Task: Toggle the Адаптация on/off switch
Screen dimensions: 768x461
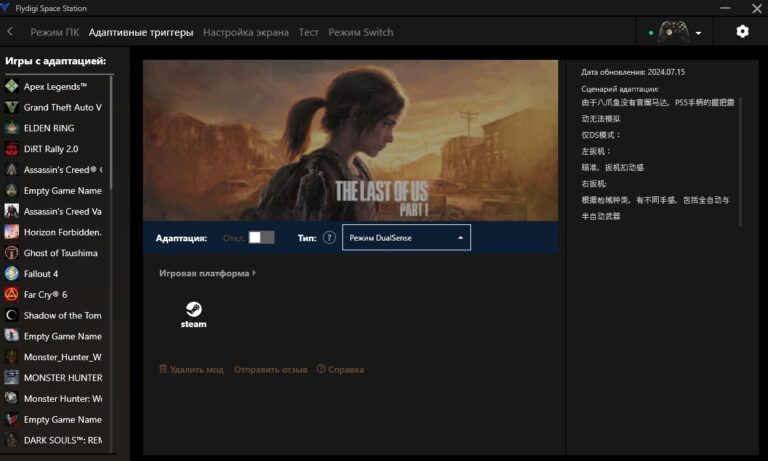Action: point(262,238)
